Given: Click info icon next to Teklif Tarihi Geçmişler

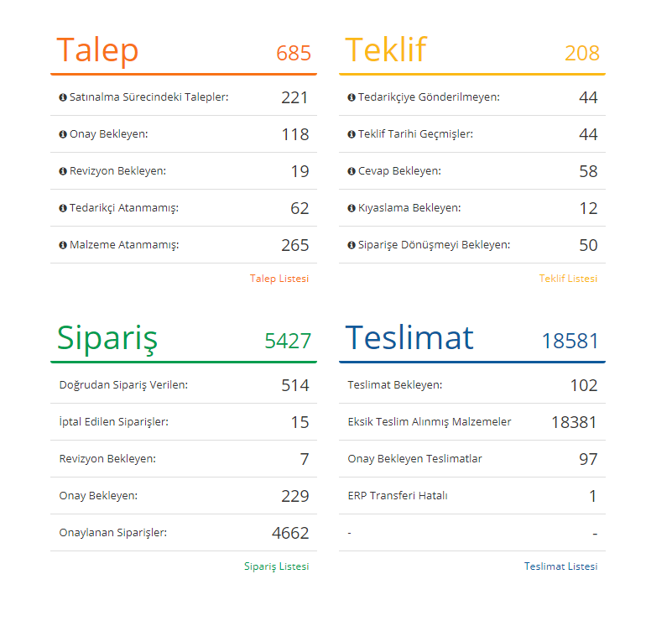Looking at the screenshot, I should [x=352, y=135].
